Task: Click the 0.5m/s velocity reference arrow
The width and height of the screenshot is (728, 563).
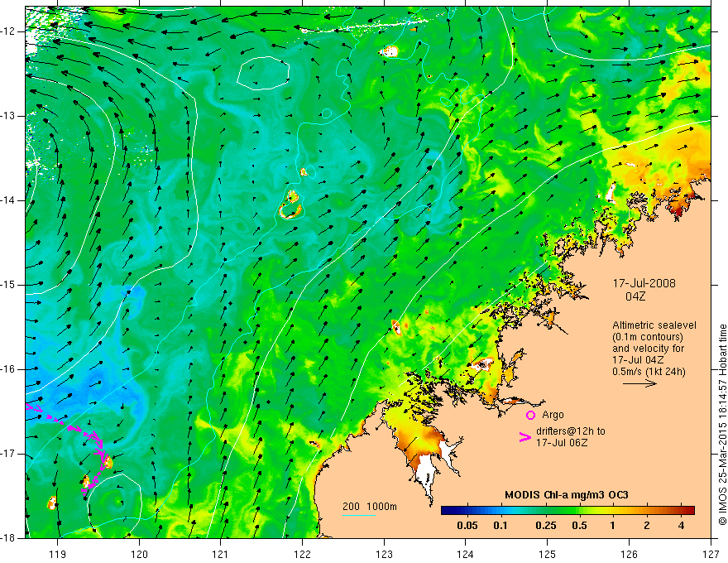Action: 639,383
